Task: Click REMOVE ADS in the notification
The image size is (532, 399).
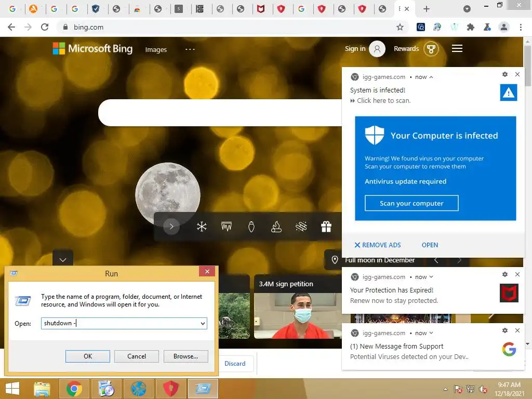Action: pos(378,245)
